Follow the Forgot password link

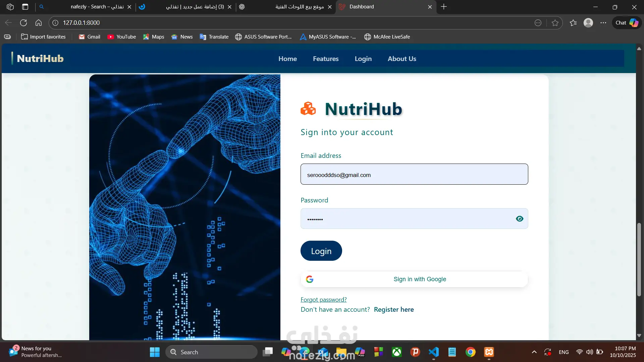323,300
